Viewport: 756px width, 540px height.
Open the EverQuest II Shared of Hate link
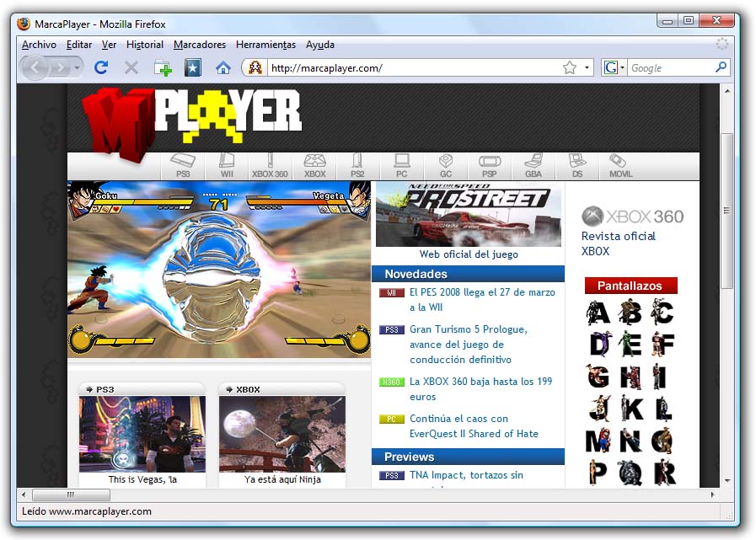point(474,425)
